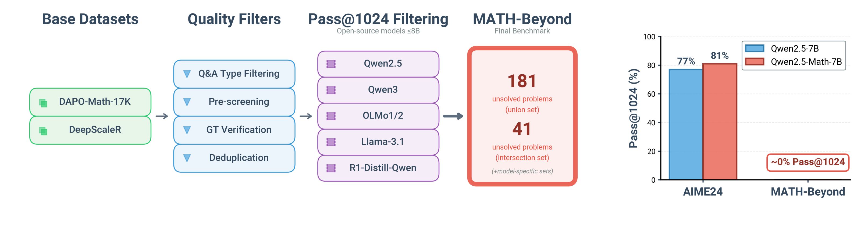Click the 181 unsolved problems number
Screen dimensions: 868x236
coord(522,81)
